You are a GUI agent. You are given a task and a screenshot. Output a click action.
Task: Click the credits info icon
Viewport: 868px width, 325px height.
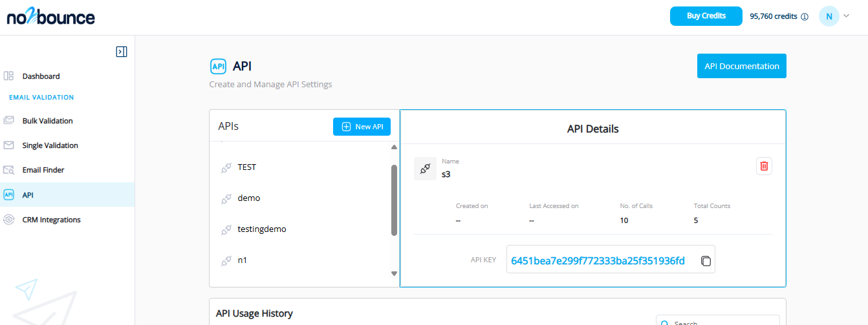pos(805,17)
